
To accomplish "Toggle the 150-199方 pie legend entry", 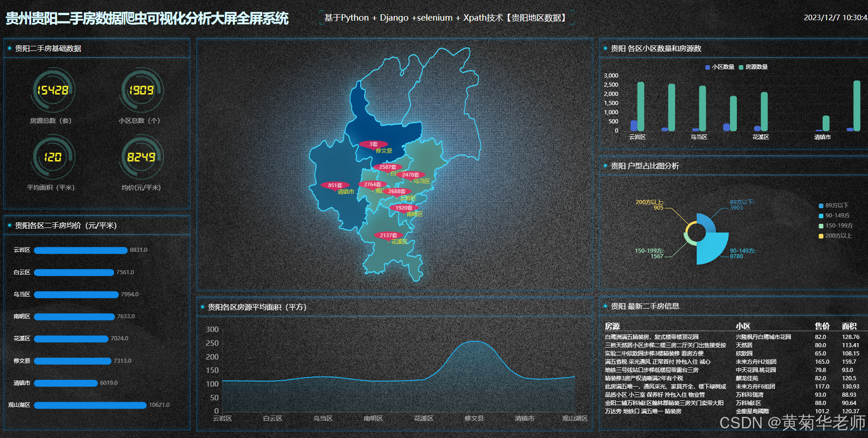I will [835, 226].
